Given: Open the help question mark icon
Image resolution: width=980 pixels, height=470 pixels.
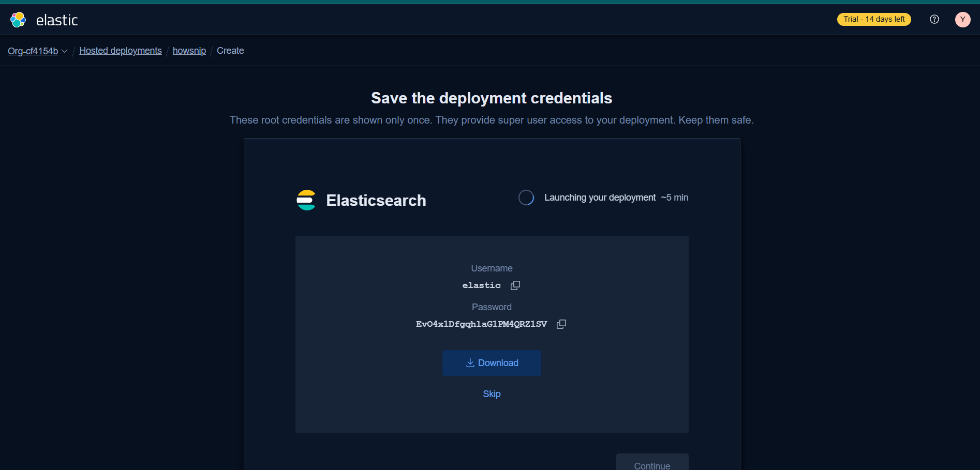Looking at the screenshot, I should [x=934, y=20].
